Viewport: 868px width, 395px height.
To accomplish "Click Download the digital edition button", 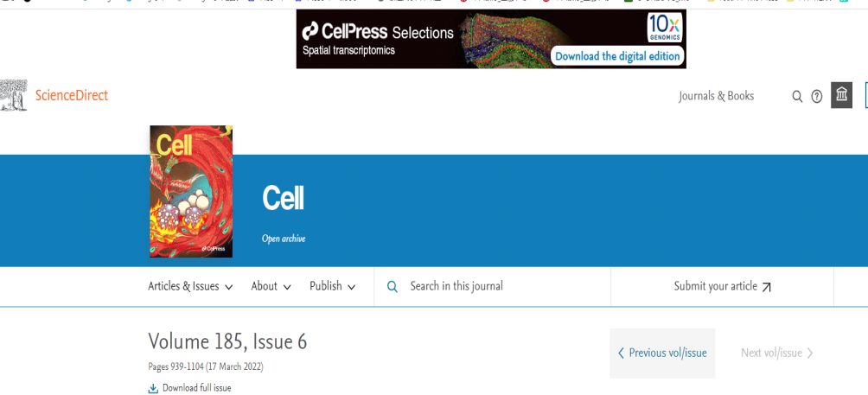I will tap(618, 56).
